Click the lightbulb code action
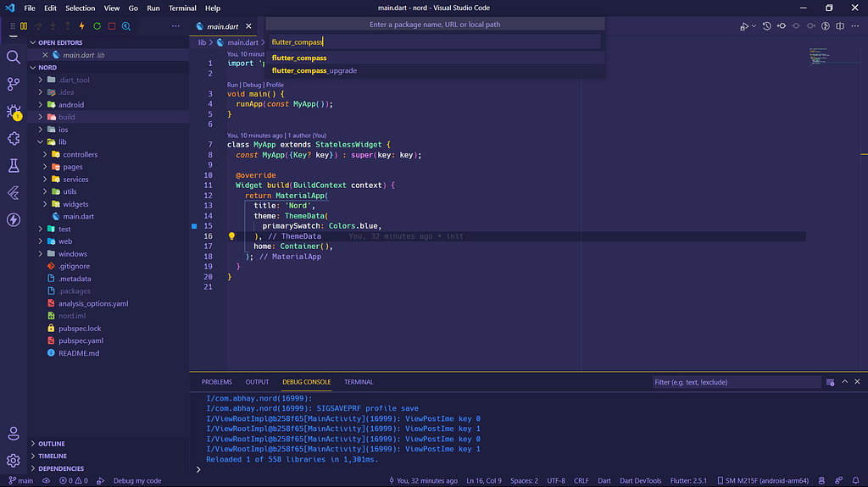Viewport: 868px width, 487px height. click(231, 236)
